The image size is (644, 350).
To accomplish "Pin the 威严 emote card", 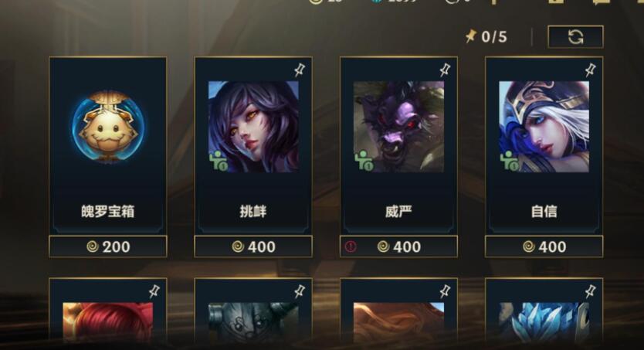I will [446, 70].
